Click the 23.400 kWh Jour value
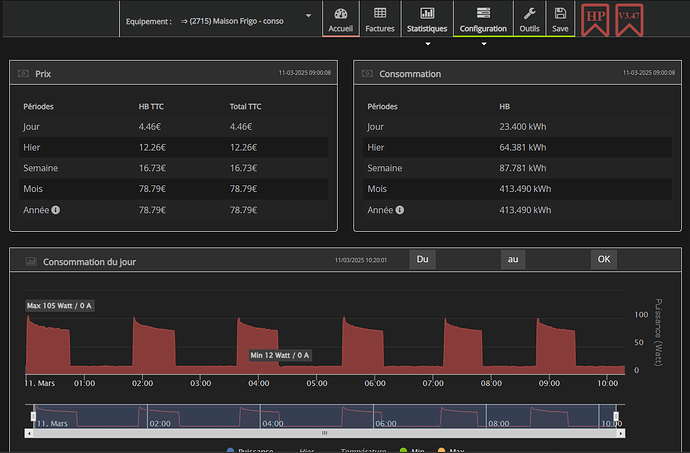The image size is (690, 453). (523, 127)
